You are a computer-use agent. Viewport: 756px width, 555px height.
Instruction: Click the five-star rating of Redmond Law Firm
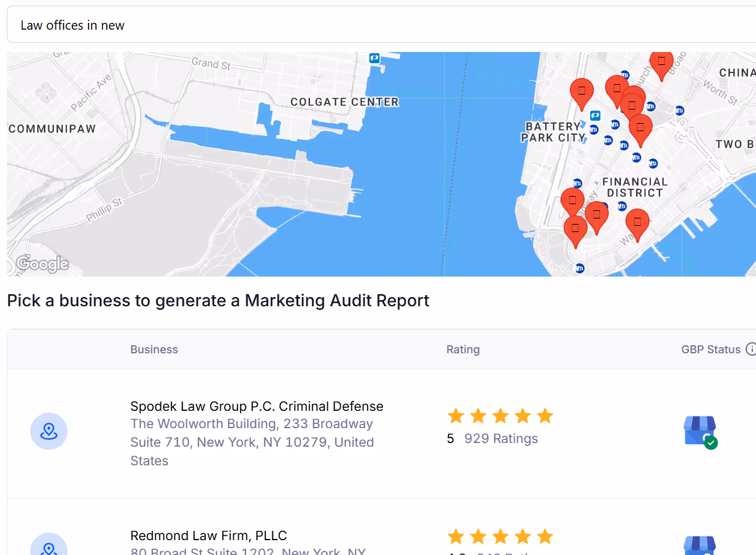point(500,536)
